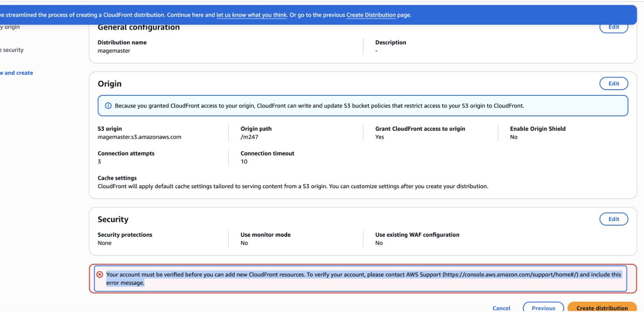This screenshot has width=644, height=312.
Task: Select the 'Review and create' step in sidebar
Action: coord(16,73)
